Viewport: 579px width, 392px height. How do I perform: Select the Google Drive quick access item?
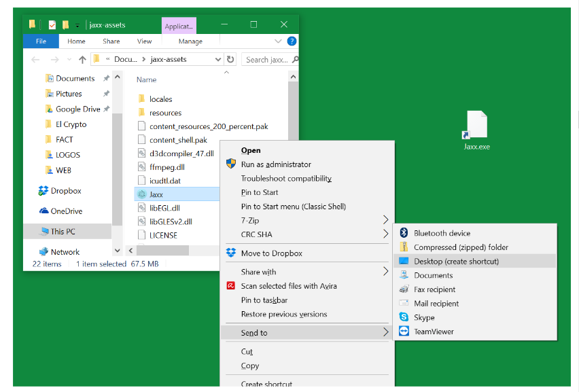click(x=77, y=109)
